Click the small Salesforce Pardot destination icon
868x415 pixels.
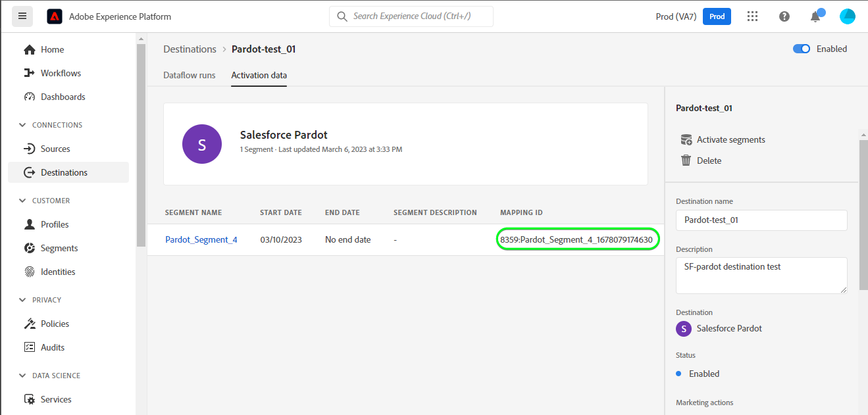click(x=684, y=328)
